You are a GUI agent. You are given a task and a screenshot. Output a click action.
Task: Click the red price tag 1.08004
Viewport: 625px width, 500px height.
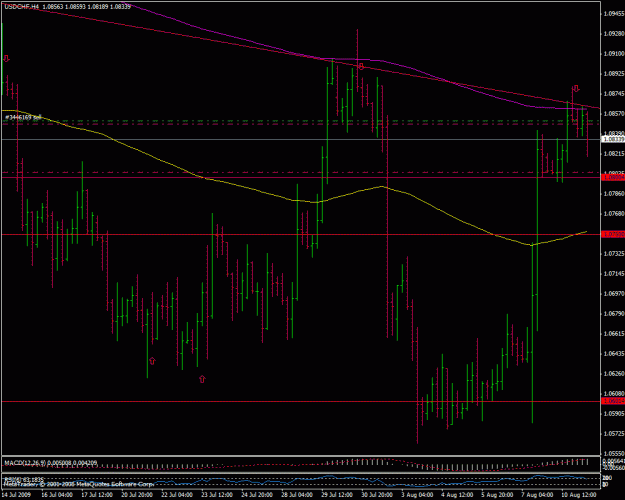613,177
